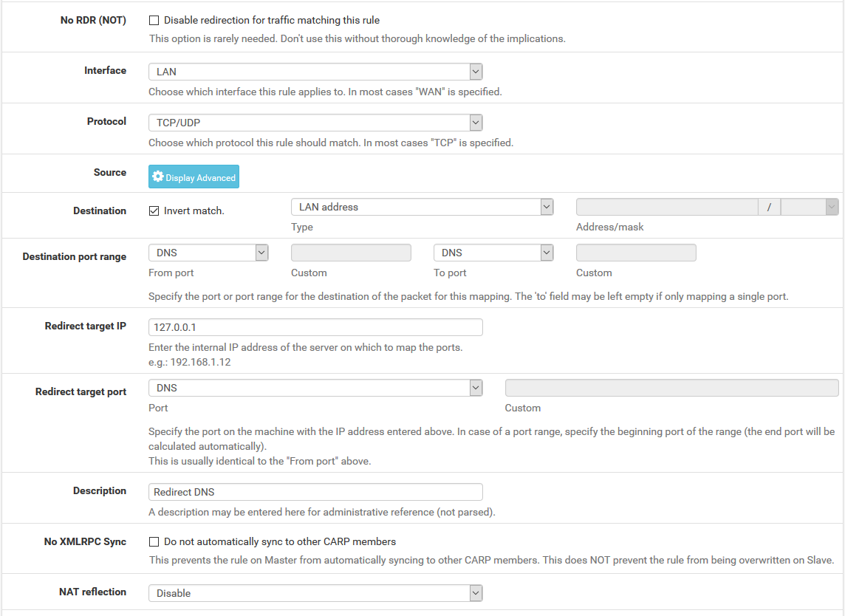Open the Protocol dropdown showing TCP/UDP
The height and width of the screenshot is (616, 845).
point(315,123)
